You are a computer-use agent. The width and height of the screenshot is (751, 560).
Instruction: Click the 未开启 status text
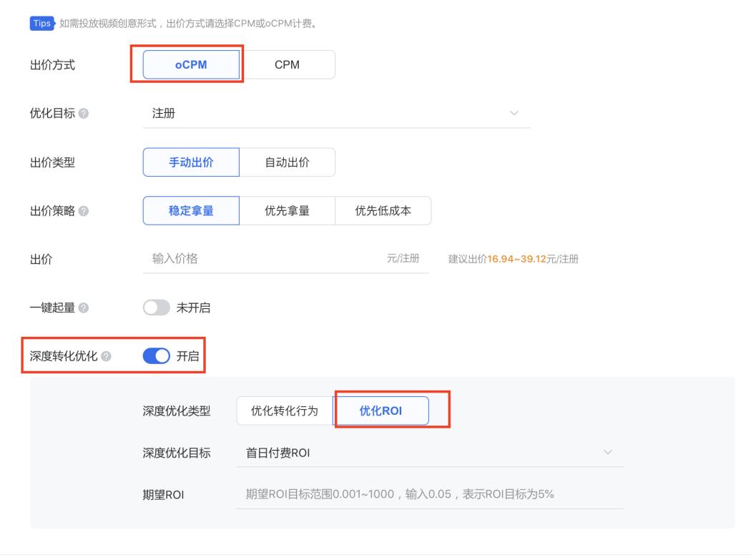pyautogui.click(x=194, y=308)
